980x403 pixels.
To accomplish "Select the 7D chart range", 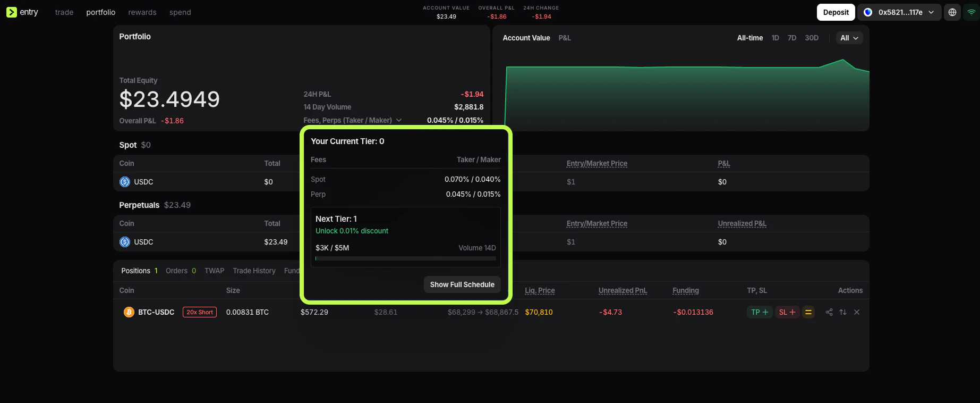I will (792, 38).
